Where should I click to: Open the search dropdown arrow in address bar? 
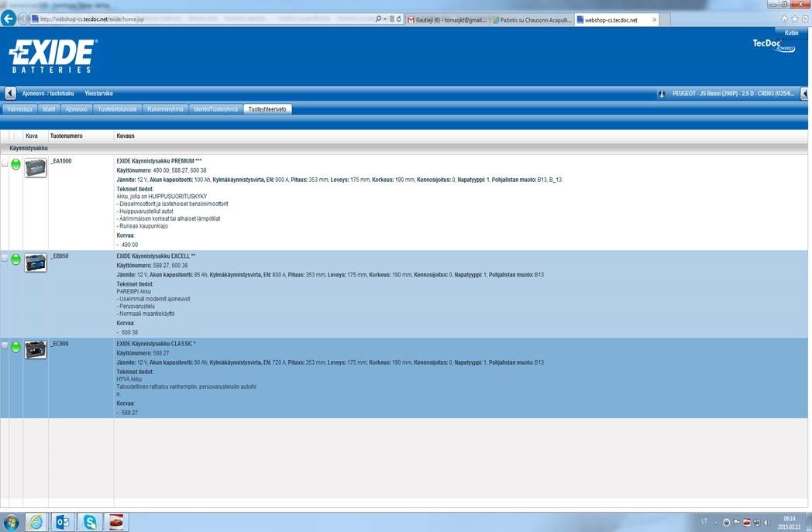[385, 19]
